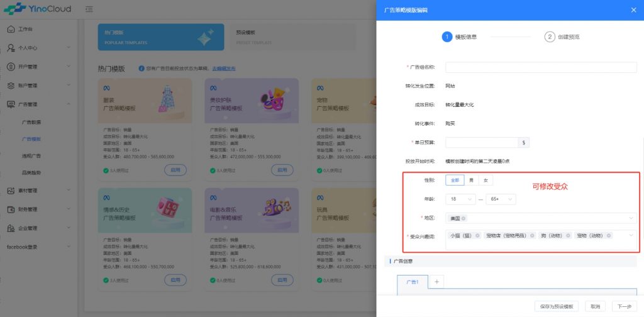The width and height of the screenshot is (644, 317).
Task: Remove the 宠物店（宠物用品） interest tag
Action: coord(532,236)
